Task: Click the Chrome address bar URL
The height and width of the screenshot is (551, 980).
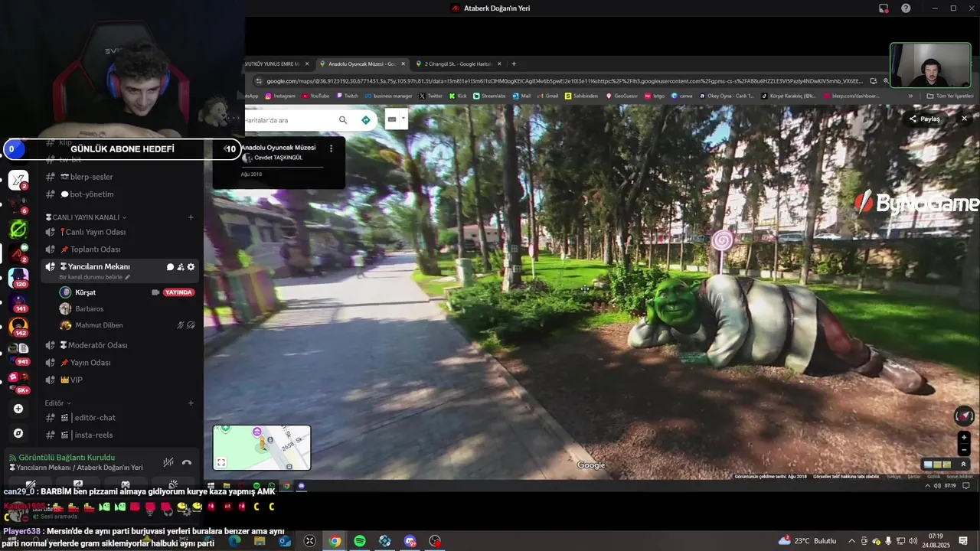Action: click(564, 81)
